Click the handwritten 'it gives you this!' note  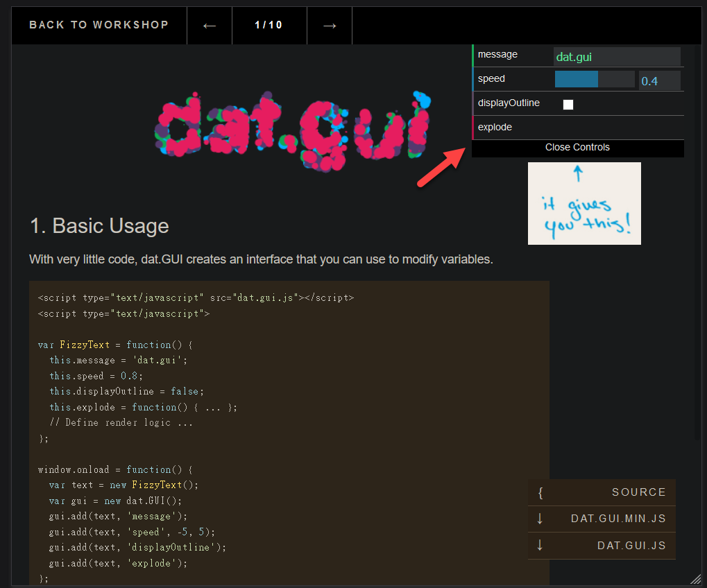(584, 204)
